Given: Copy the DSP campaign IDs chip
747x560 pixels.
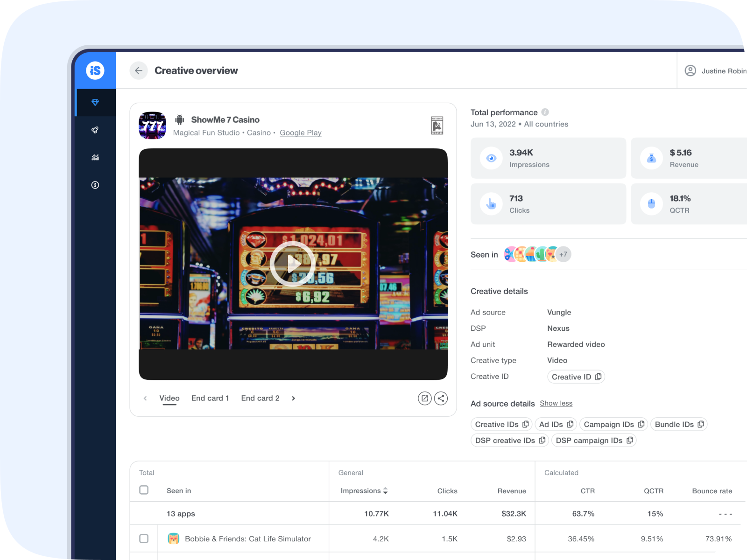Looking at the screenshot, I should [x=594, y=440].
